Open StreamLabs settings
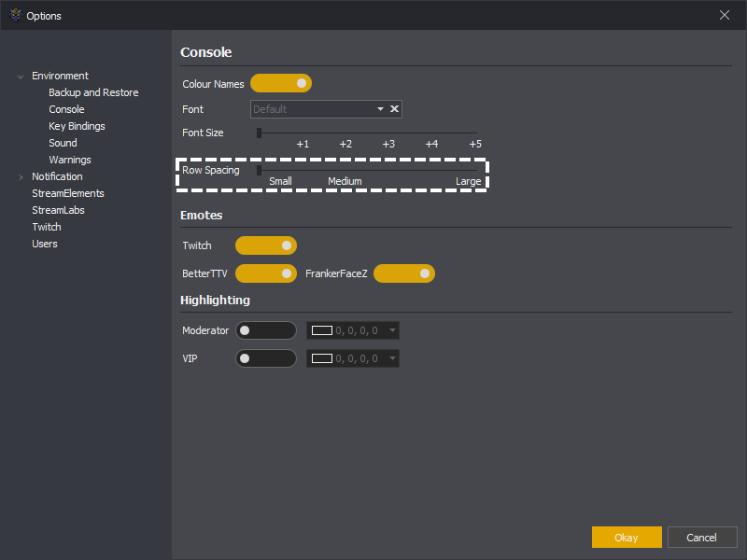This screenshot has height=560, width=747. tap(58, 210)
